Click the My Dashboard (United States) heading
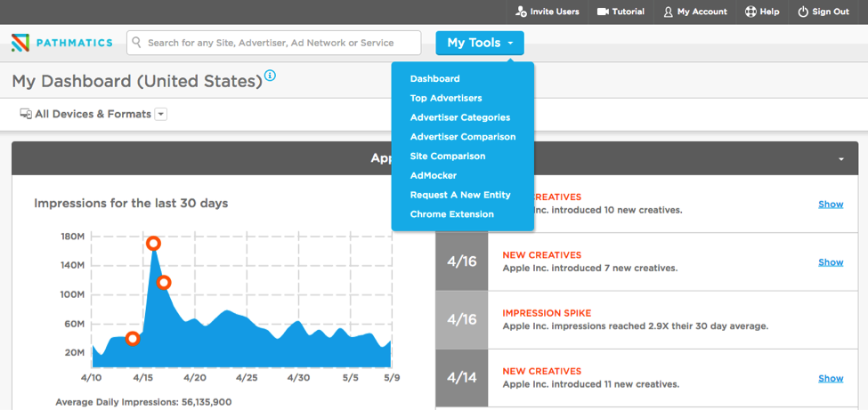The image size is (868, 410). tap(137, 82)
